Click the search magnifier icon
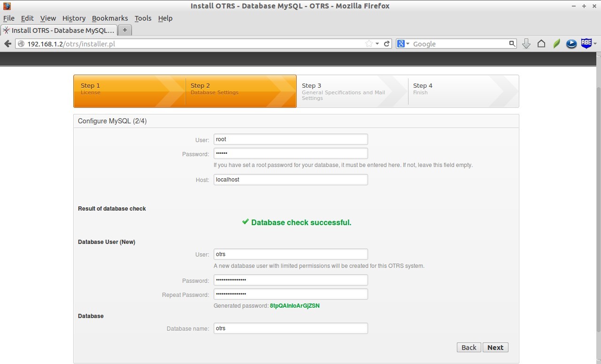The image size is (601, 364). [x=512, y=44]
